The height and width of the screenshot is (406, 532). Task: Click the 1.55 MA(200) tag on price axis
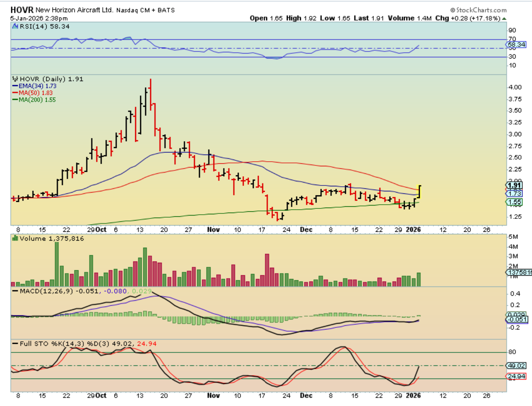514,202
